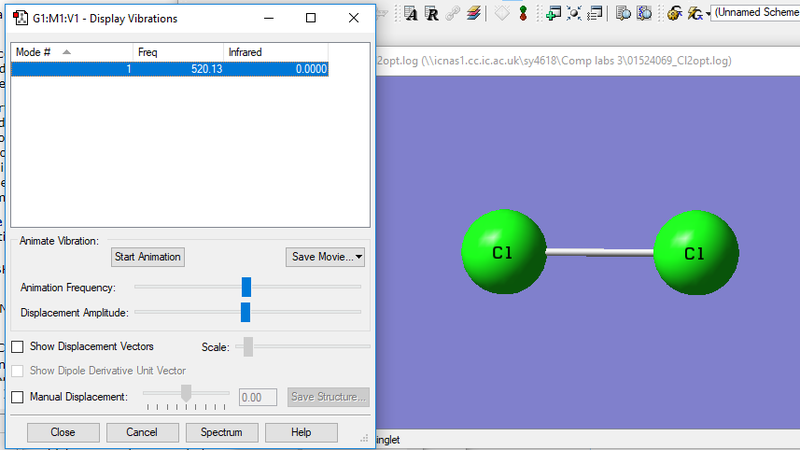Open the (Unnamed Scheme) combo box
The height and width of the screenshot is (450, 800).
click(x=756, y=12)
